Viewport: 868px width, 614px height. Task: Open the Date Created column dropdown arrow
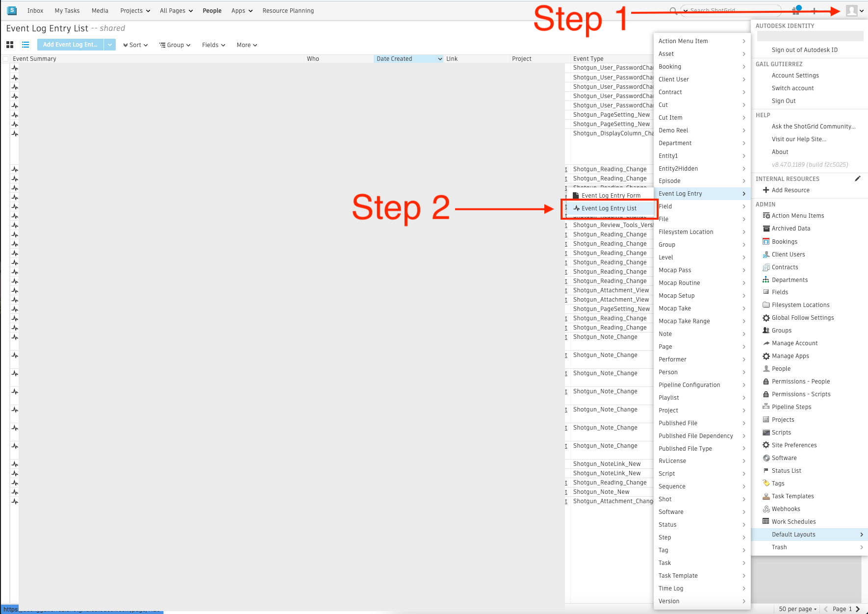tap(440, 59)
